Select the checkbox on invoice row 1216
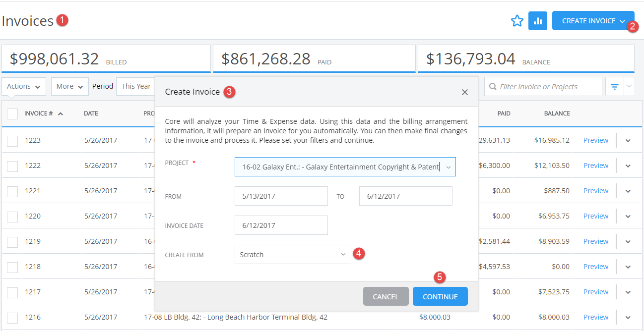The width and height of the screenshot is (644, 331). click(x=12, y=317)
